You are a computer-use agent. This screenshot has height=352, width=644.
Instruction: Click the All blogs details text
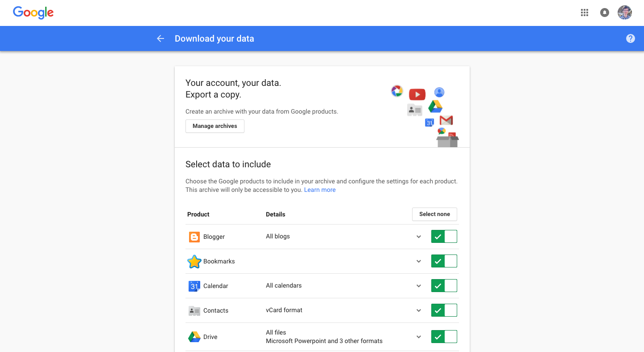coord(278,236)
